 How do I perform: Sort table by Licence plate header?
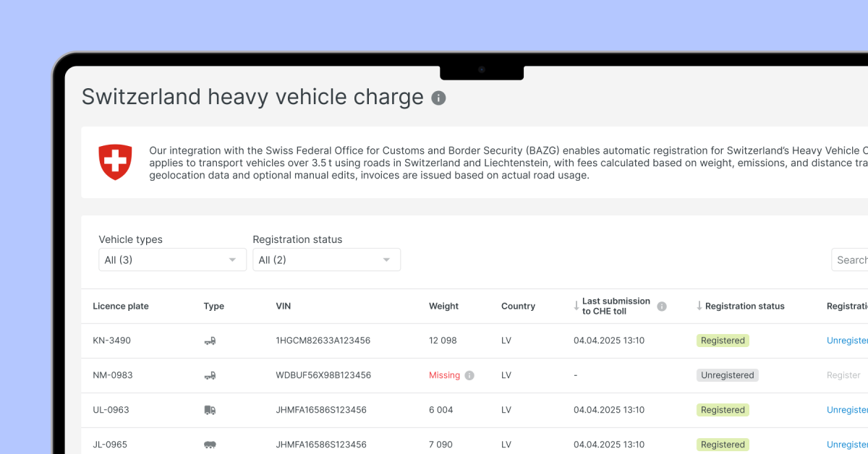[120, 306]
